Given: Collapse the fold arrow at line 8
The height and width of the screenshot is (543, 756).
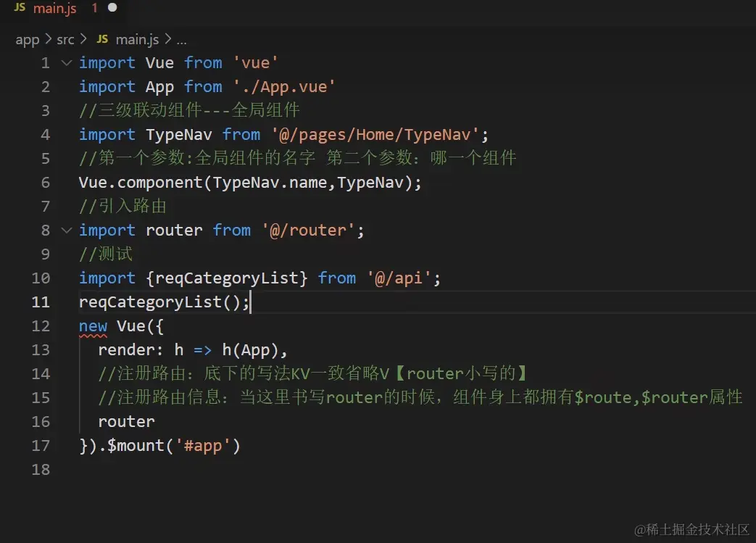Looking at the screenshot, I should (67, 230).
